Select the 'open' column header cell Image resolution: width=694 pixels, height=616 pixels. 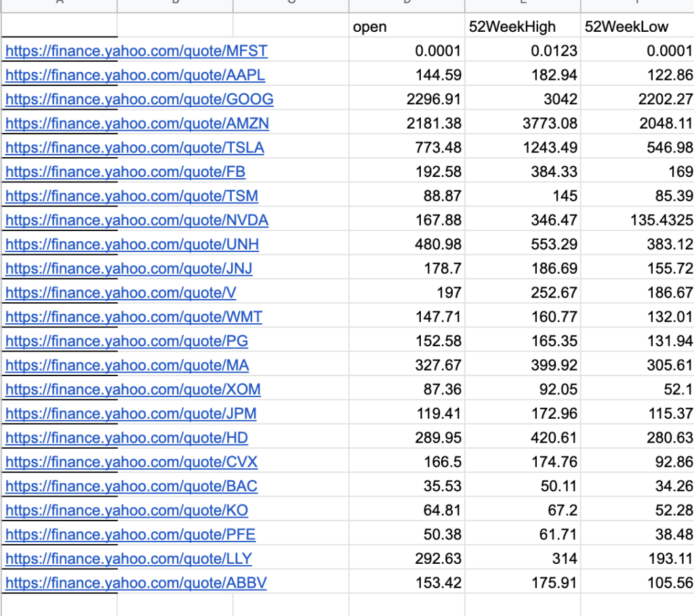coord(405,27)
